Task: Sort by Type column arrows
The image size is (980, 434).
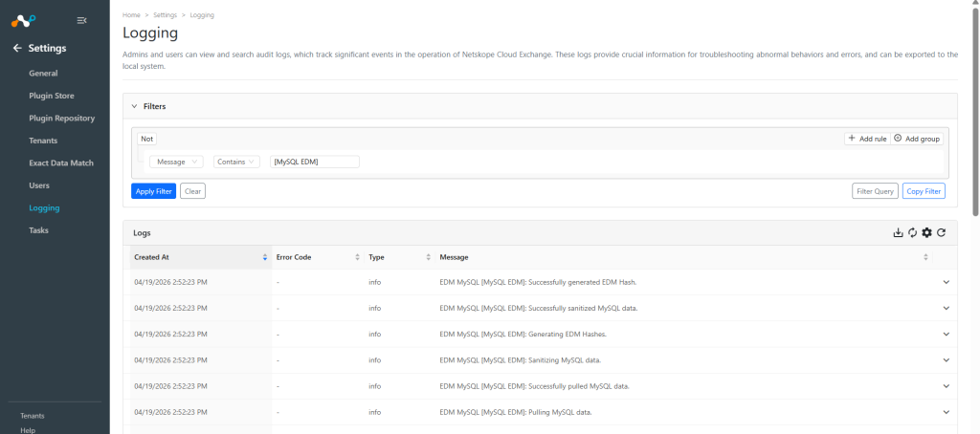Action: coord(428,257)
